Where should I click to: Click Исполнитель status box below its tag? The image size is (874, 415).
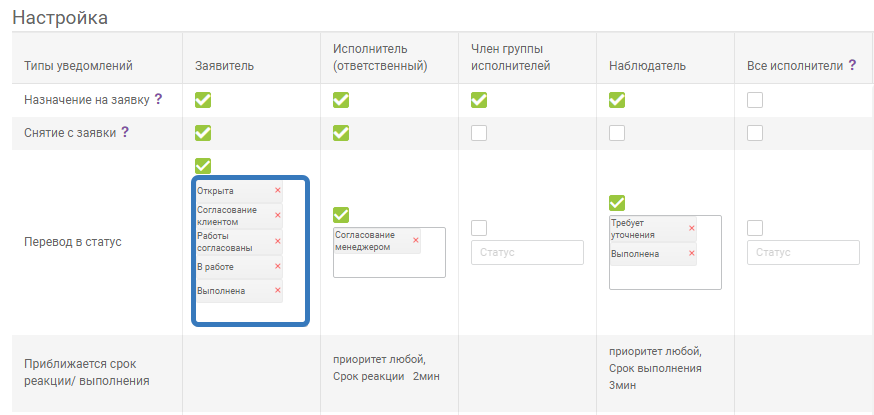coord(389,265)
